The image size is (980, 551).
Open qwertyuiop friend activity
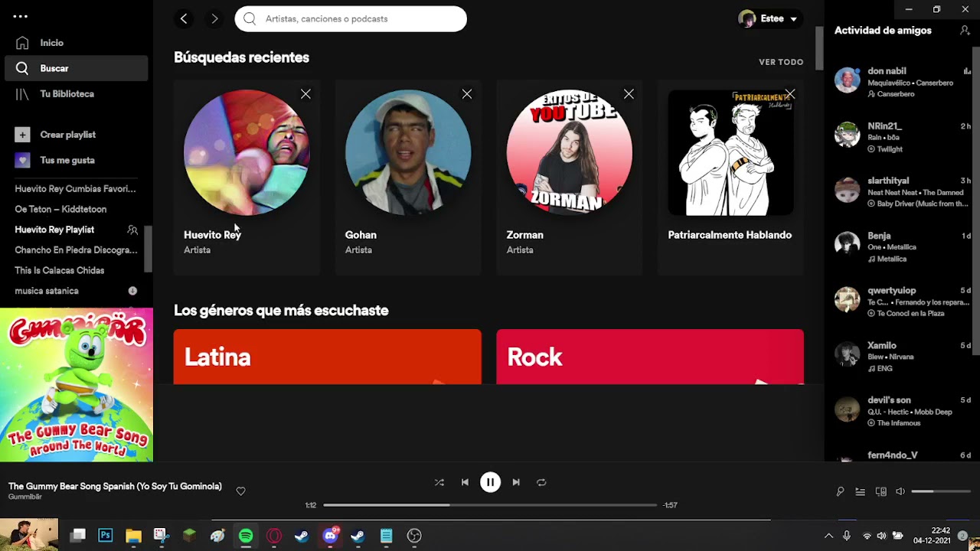[903, 302]
